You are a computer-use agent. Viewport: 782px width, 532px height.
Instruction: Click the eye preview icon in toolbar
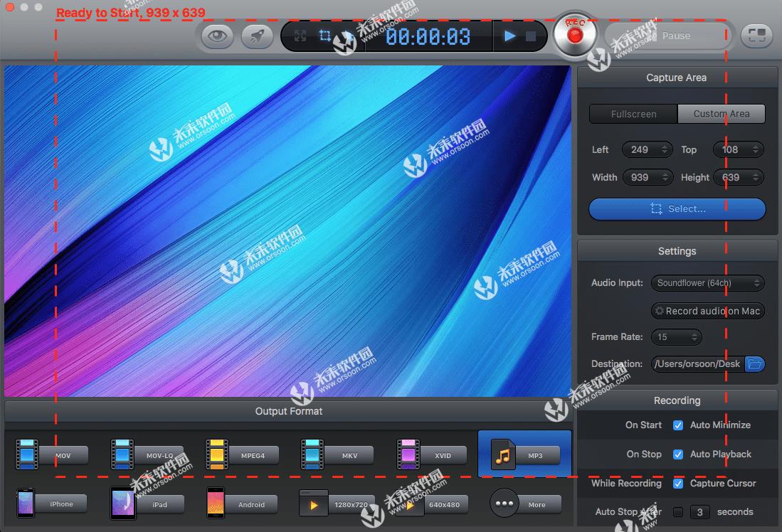(217, 36)
